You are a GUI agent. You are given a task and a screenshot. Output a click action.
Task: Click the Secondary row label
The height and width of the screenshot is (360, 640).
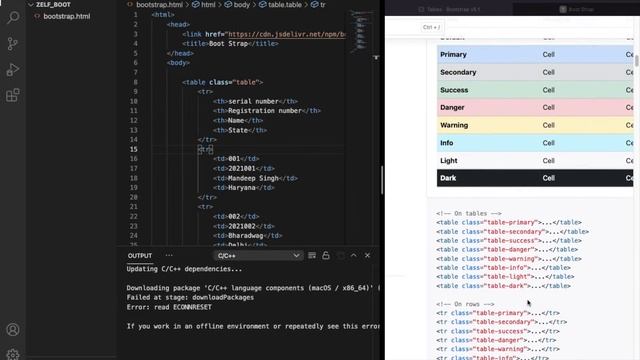click(458, 72)
